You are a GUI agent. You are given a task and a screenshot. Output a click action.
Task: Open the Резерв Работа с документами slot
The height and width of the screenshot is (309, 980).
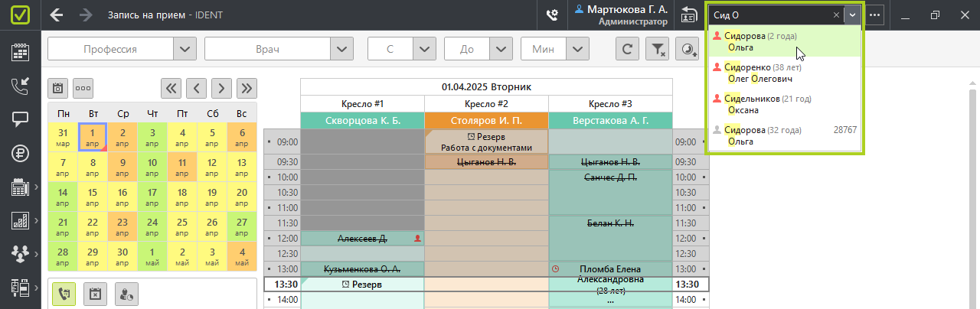tap(486, 141)
